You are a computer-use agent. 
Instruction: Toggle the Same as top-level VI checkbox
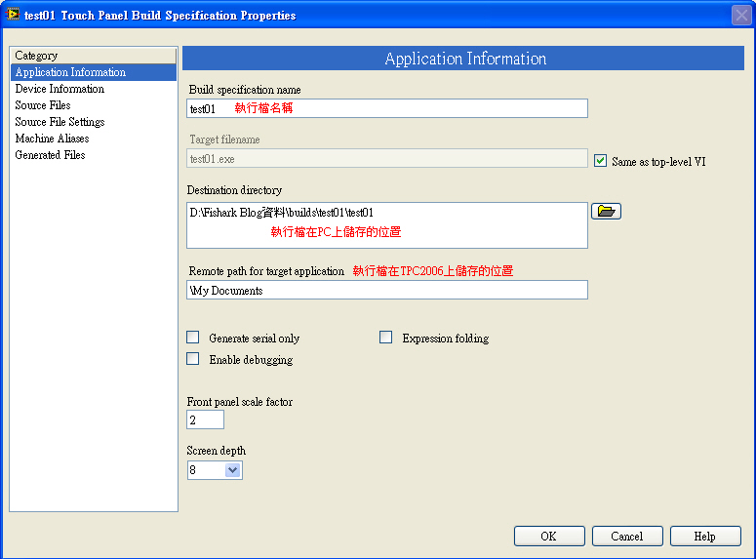click(600, 161)
